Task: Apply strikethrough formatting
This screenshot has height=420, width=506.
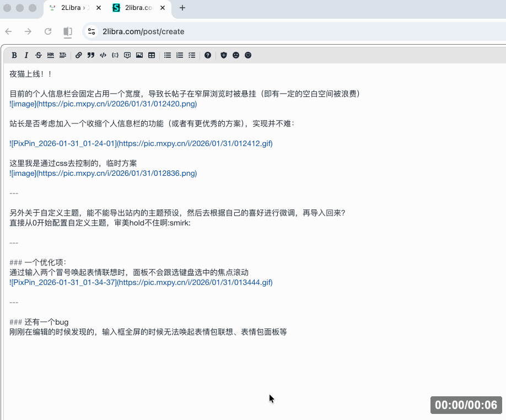Action: click(38, 55)
